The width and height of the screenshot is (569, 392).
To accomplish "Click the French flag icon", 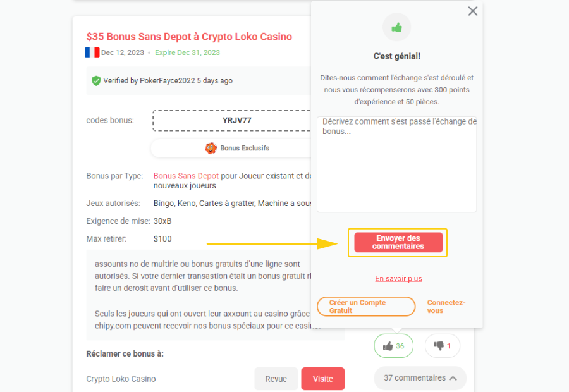I will 91,52.
